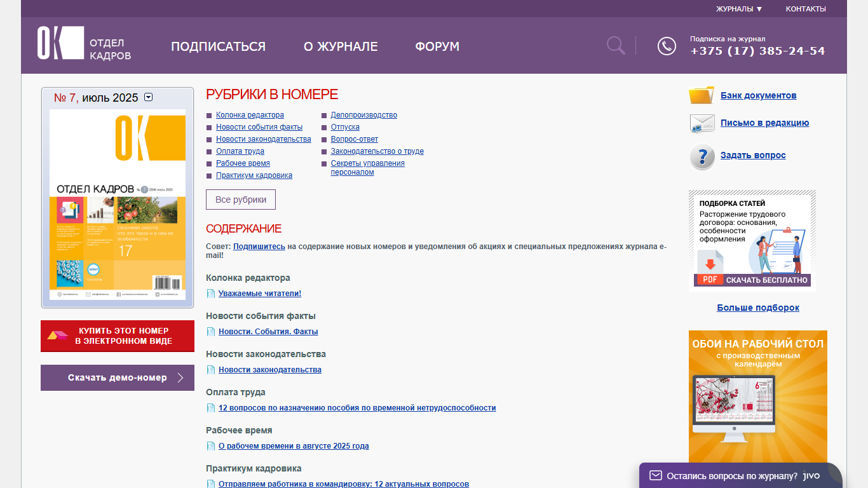868x488 pixels.
Task: Open Оплата труда rubric link
Action: (x=240, y=151)
